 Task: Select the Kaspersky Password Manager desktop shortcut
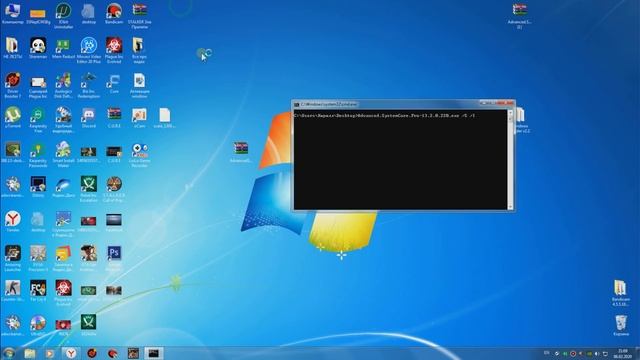click(x=38, y=154)
